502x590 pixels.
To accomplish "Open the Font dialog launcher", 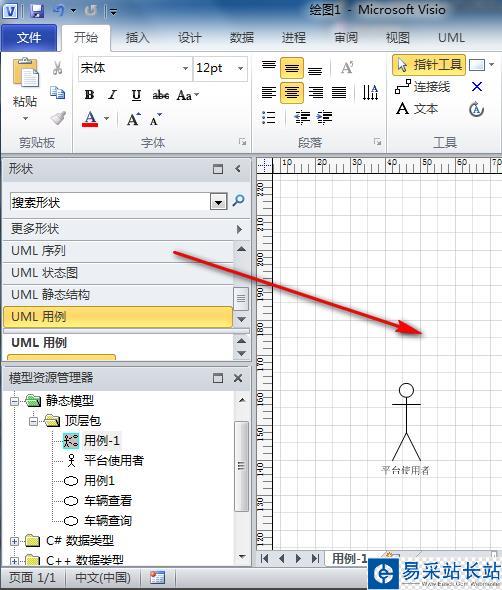I will click(x=242, y=142).
